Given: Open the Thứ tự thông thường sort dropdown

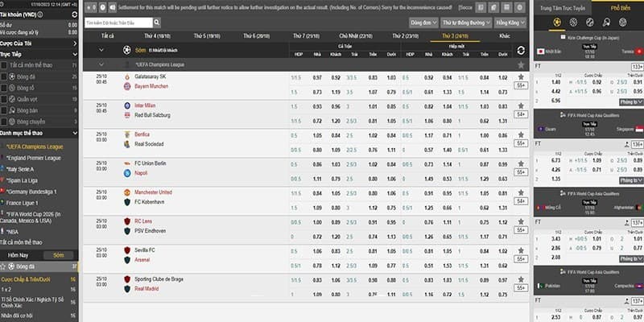Looking at the screenshot, I should point(466,23).
